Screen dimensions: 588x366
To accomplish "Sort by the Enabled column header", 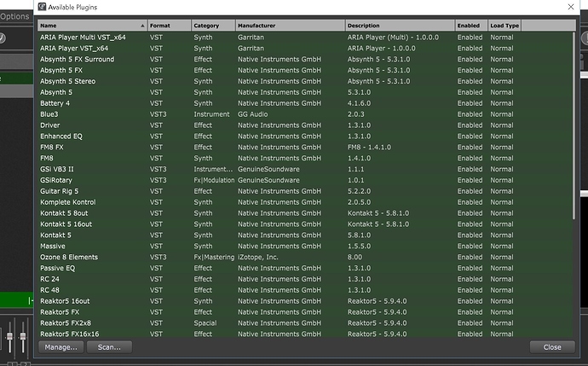I will pyautogui.click(x=471, y=26).
